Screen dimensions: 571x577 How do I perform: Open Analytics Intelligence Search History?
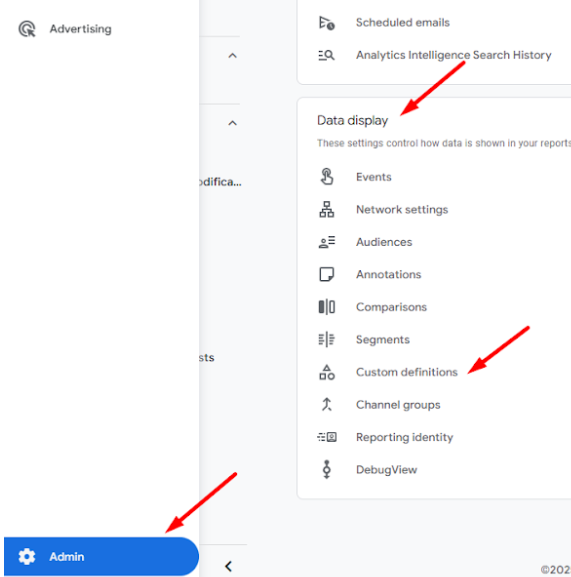pos(453,55)
